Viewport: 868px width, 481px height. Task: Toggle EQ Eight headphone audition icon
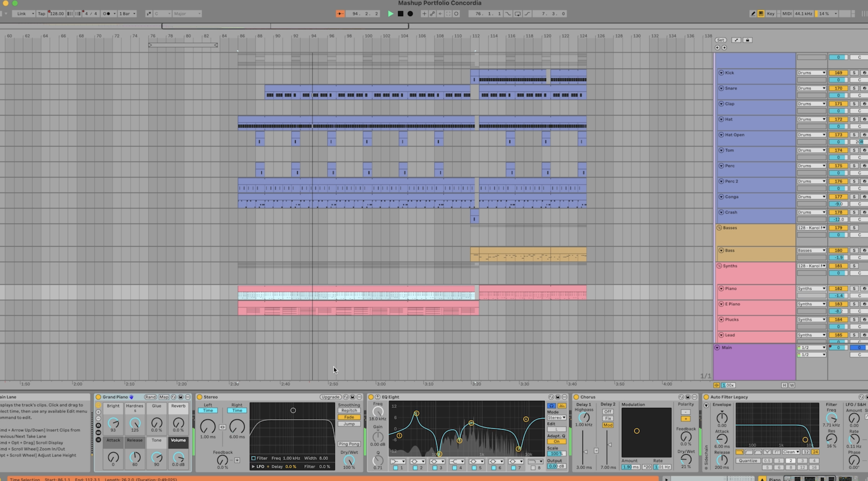click(551, 405)
